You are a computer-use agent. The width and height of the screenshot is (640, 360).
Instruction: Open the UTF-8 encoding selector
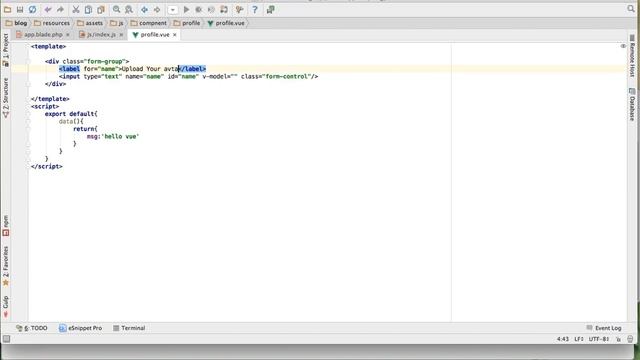click(599, 339)
